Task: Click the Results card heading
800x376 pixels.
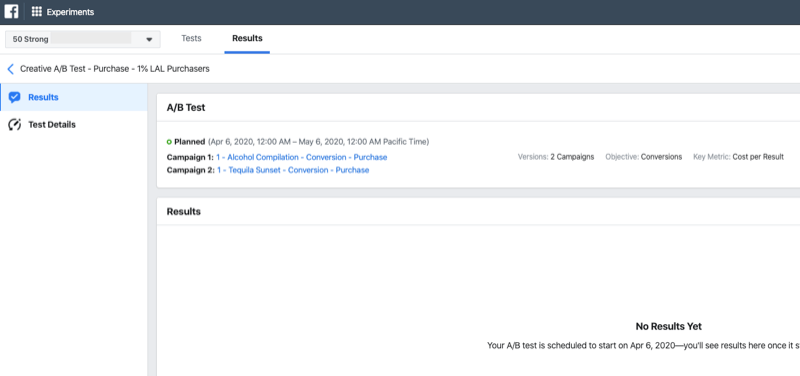Action: [184, 211]
